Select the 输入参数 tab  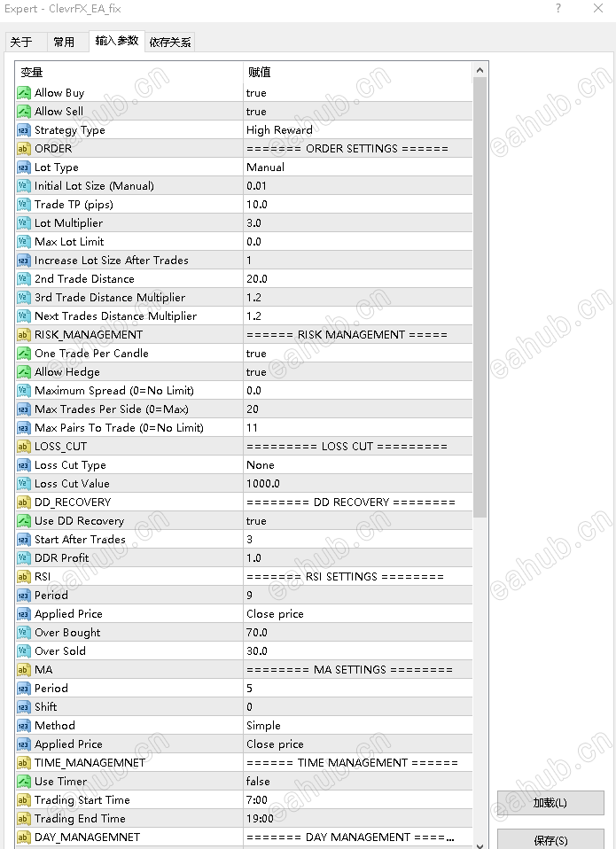point(117,41)
